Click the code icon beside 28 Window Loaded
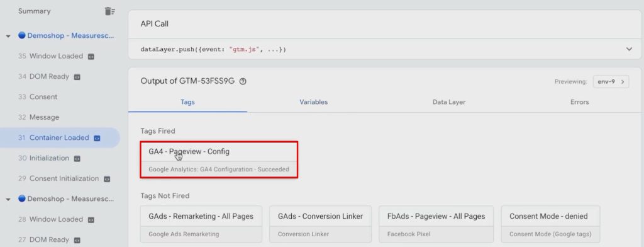 pos(91,220)
